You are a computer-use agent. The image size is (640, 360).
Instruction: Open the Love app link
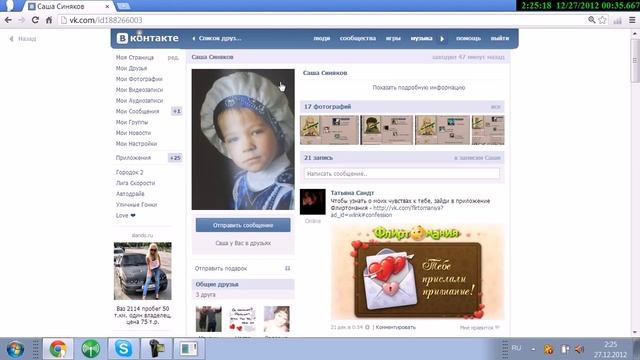(x=125, y=215)
